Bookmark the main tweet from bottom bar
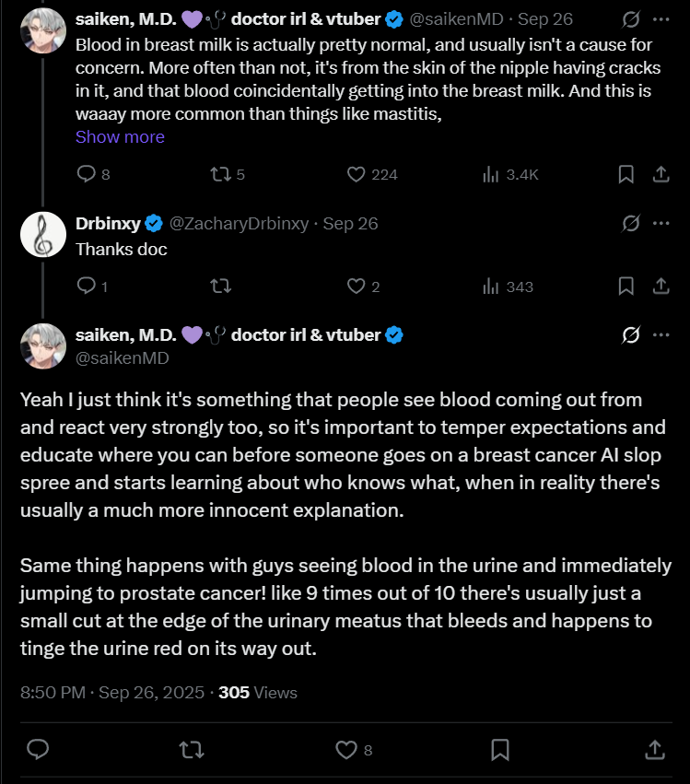The width and height of the screenshot is (690, 784). 500,750
